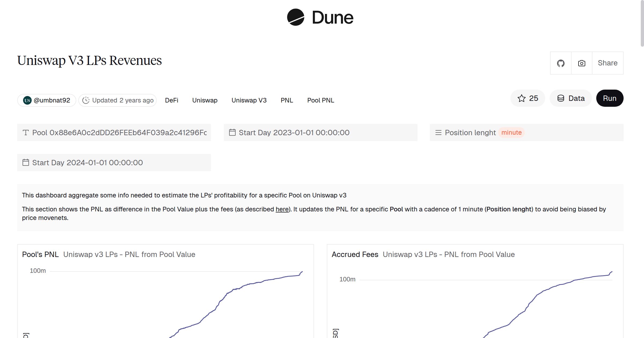644x338 pixels.
Task: Select the Uniswap V3 tag
Action: (249, 100)
